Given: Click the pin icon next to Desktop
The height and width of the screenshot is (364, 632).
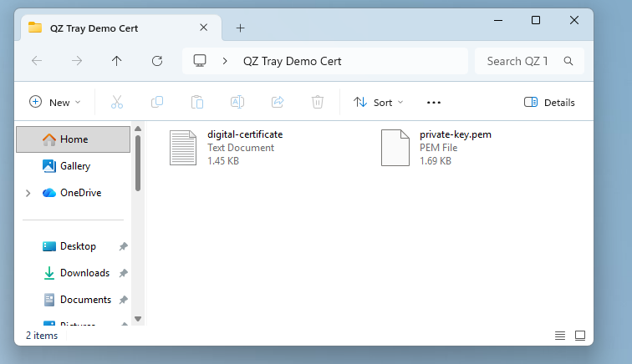Looking at the screenshot, I should click(124, 246).
